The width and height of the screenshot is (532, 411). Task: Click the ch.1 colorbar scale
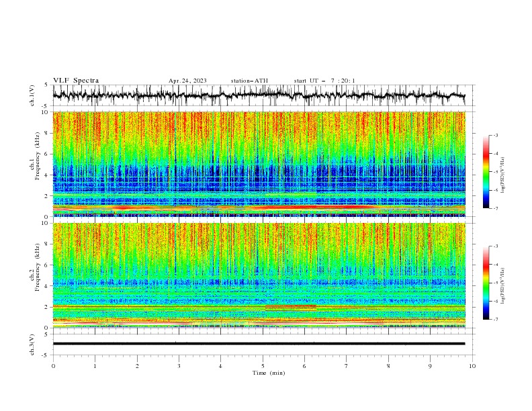point(486,172)
